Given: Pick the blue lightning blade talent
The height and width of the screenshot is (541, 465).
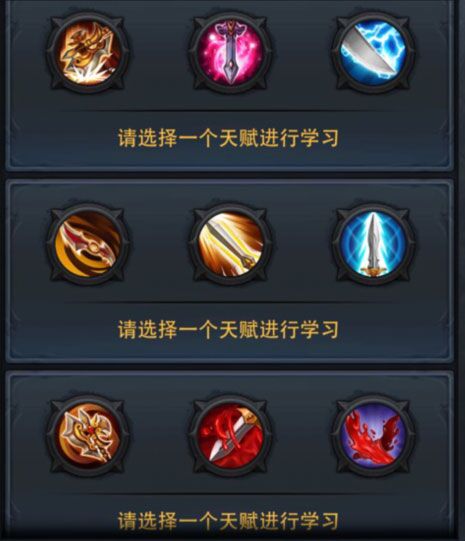Looking at the screenshot, I should point(373,53).
